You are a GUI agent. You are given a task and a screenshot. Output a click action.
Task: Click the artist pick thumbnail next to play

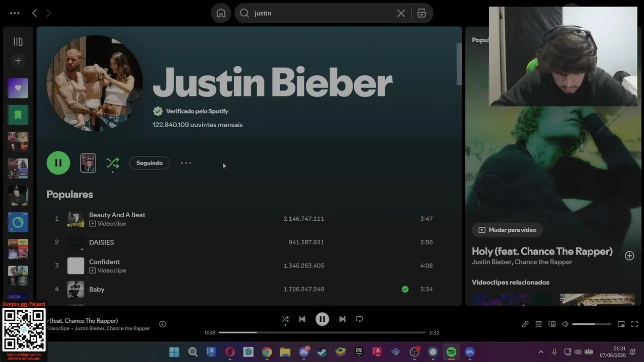[x=88, y=163]
